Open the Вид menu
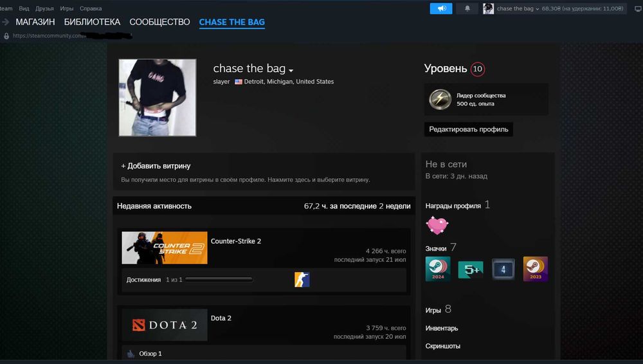This screenshot has width=643, height=364. (x=24, y=8)
